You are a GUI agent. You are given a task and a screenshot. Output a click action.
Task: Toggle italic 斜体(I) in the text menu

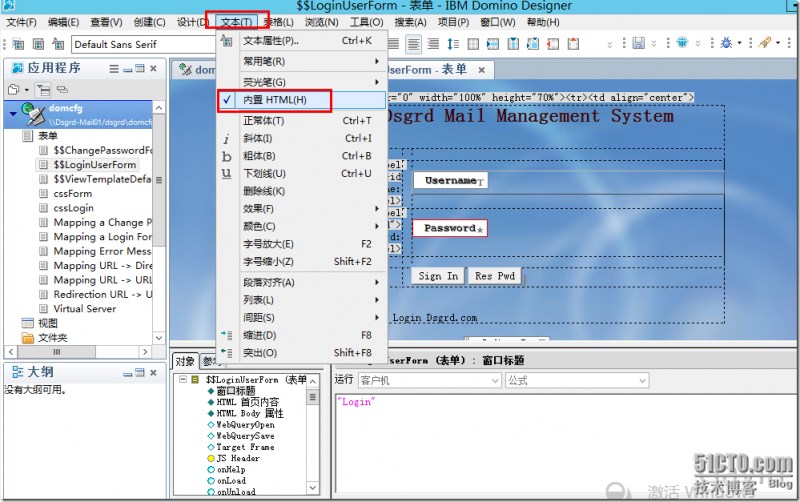click(x=302, y=138)
